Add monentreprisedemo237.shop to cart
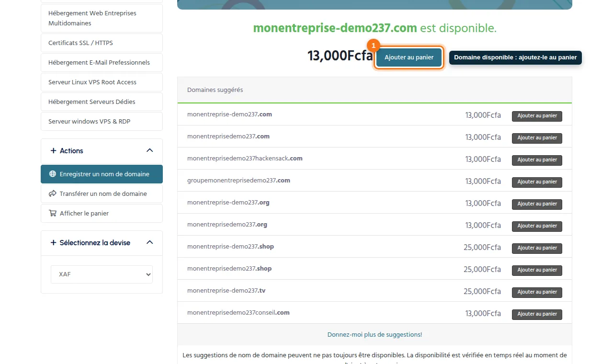Screen dimensions: 613x364 (537, 270)
